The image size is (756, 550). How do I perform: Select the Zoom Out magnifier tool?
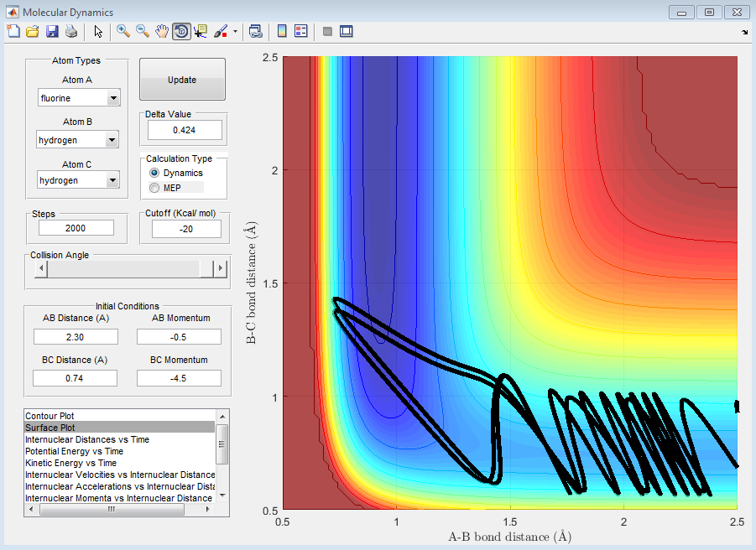(143, 32)
